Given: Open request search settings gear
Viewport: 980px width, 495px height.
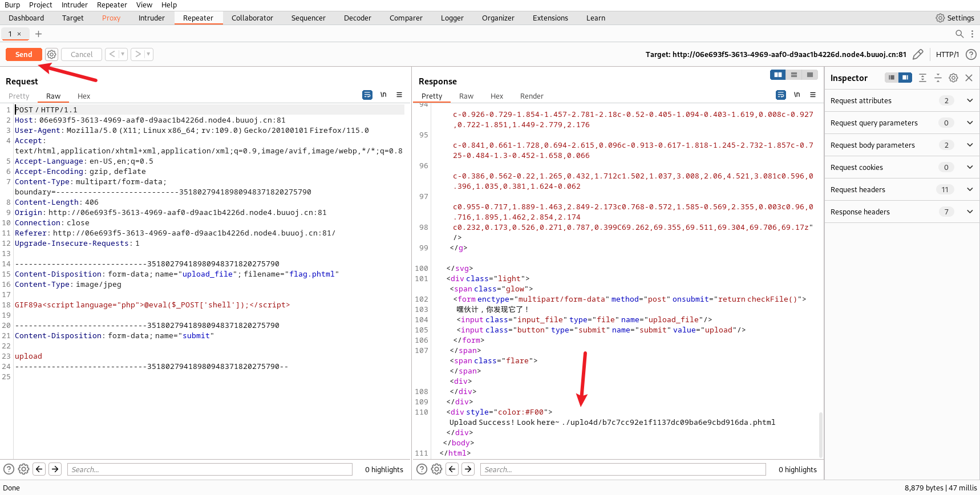Looking at the screenshot, I should (x=23, y=469).
